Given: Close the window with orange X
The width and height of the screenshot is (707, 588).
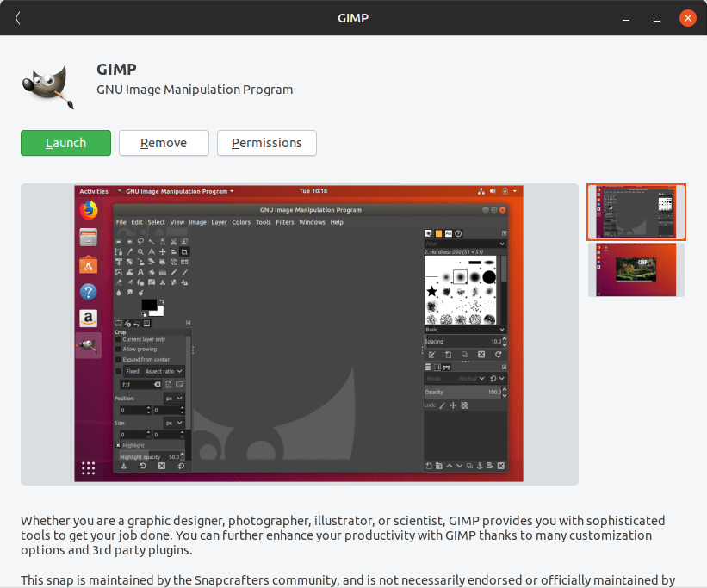Looking at the screenshot, I should pyautogui.click(x=687, y=18).
